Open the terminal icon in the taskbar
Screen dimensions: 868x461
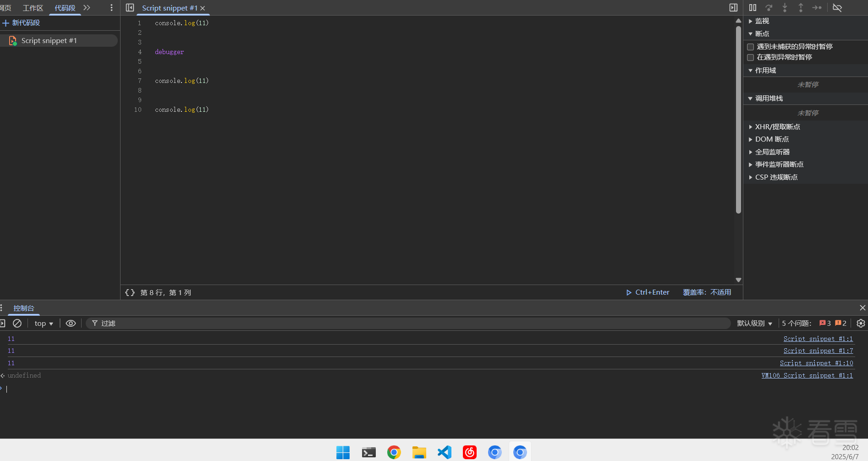coord(368,452)
